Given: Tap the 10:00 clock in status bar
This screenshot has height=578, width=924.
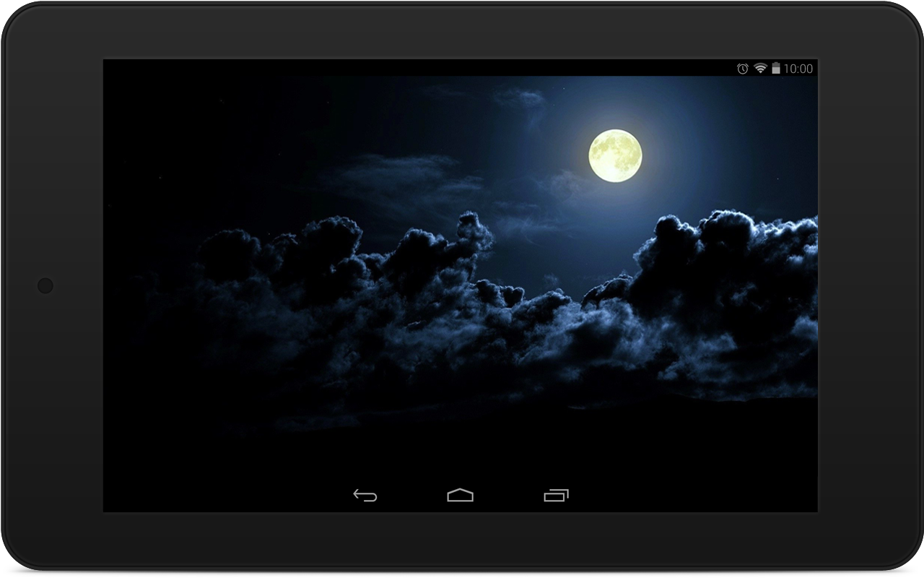Looking at the screenshot, I should (x=798, y=69).
